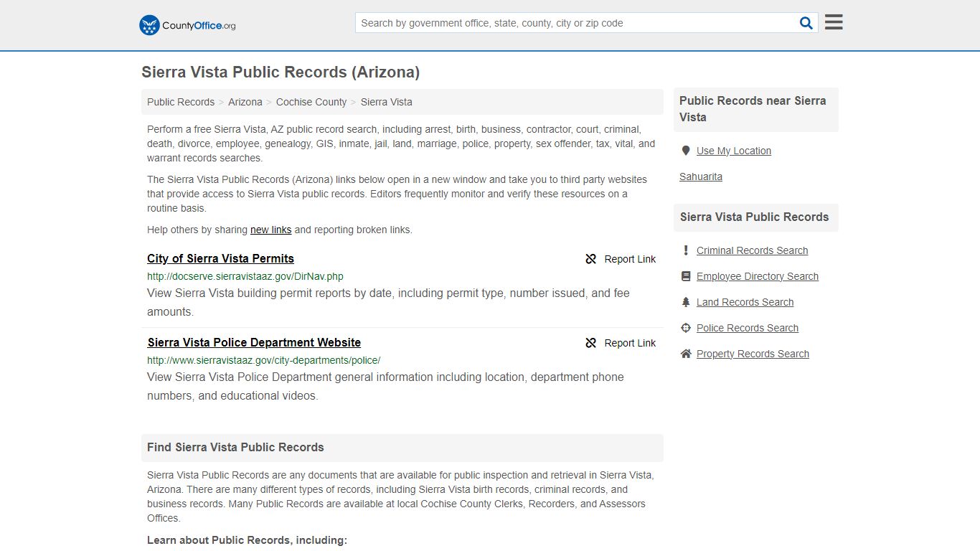Open Sahuarita nearby link
The width and height of the screenshot is (980, 551).
701,176
